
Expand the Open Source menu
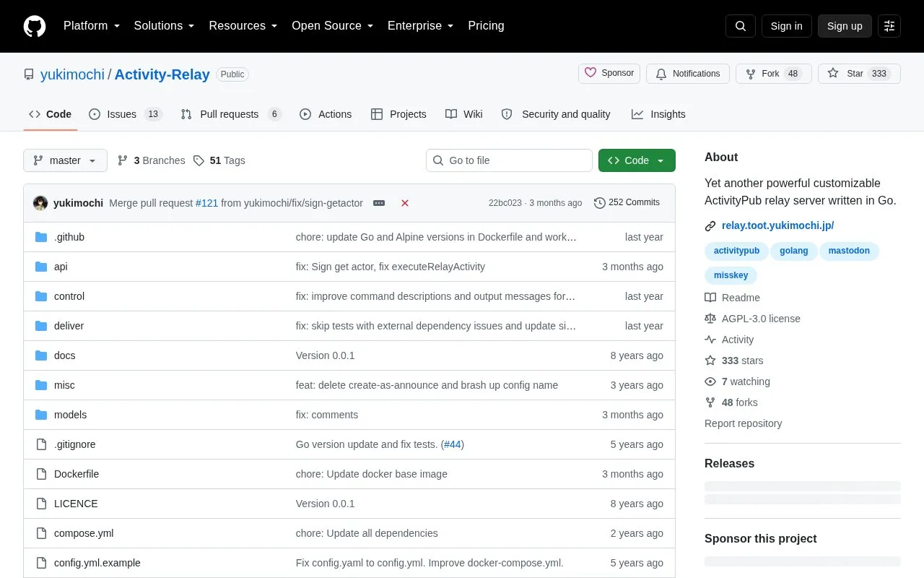(332, 26)
